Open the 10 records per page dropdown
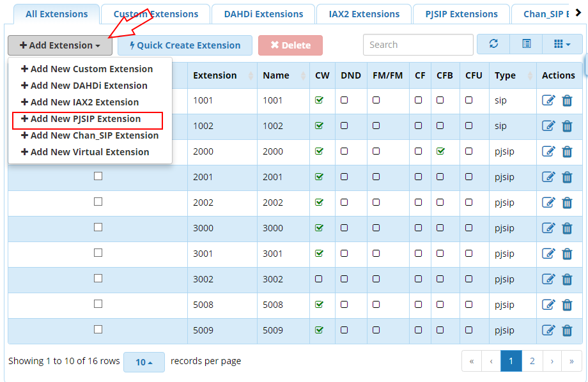The width and height of the screenshot is (588, 382). (x=144, y=362)
